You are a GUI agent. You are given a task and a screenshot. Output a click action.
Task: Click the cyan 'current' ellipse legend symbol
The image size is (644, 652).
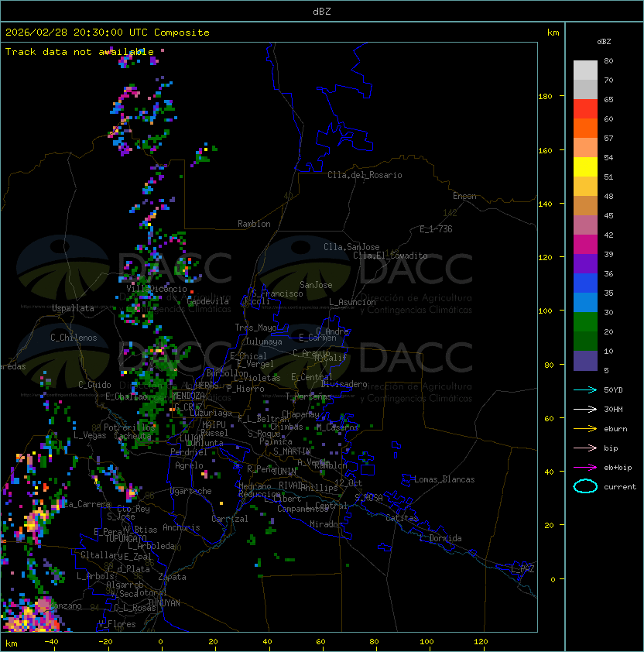click(x=585, y=486)
